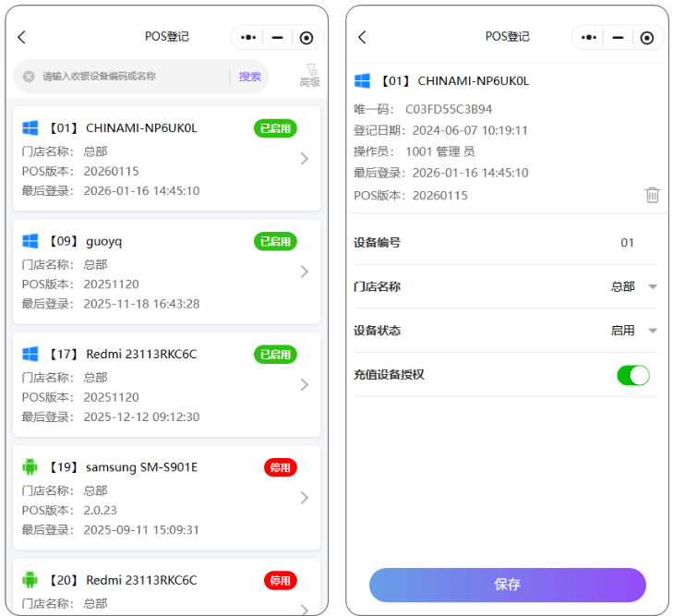
Task: Click the 设备编号 value field 01
Action: (x=627, y=243)
